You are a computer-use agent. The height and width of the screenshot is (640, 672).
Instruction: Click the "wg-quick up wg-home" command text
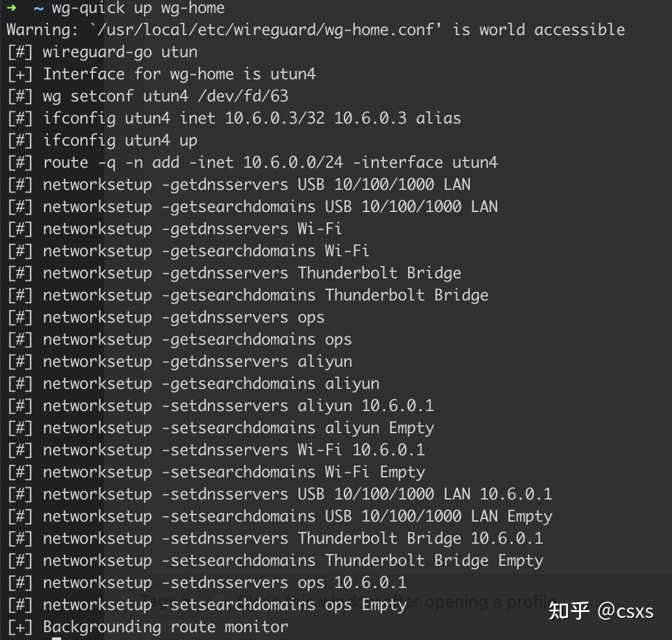(x=138, y=8)
